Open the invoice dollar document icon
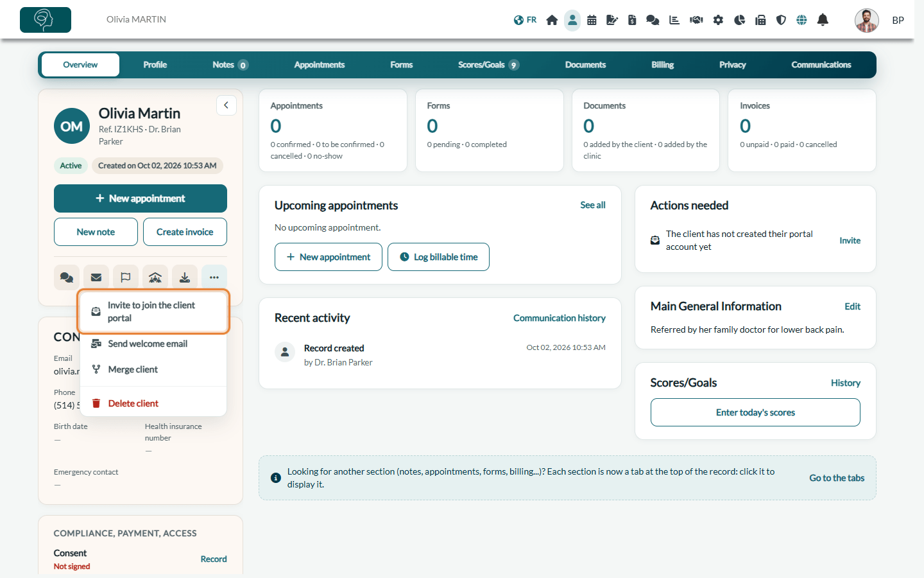The width and height of the screenshot is (924, 578). pyautogui.click(x=632, y=20)
